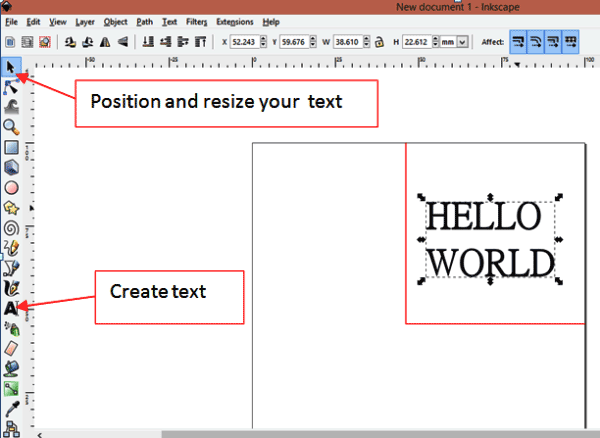The height and width of the screenshot is (438, 600).
Task: Select the Star polygon tool
Action: 11,207
